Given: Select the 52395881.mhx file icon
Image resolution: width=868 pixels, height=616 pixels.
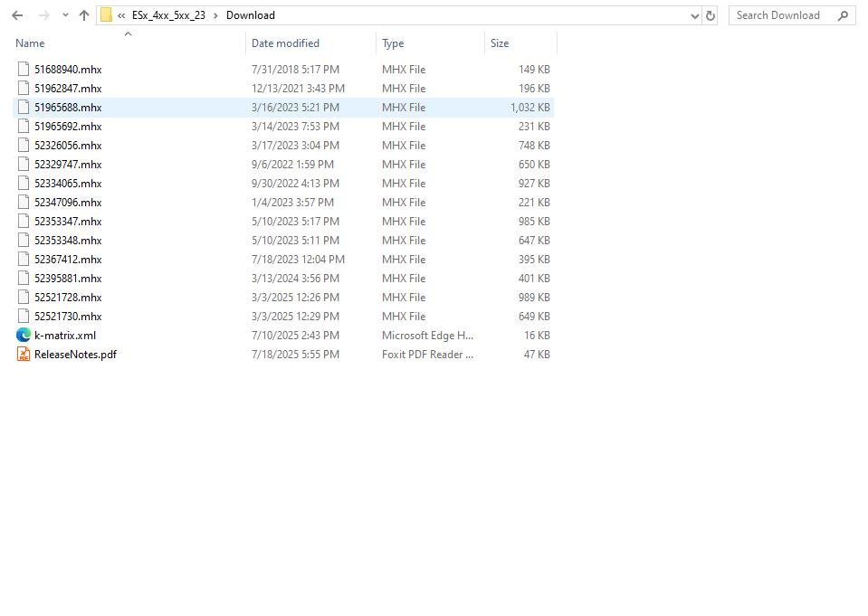Looking at the screenshot, I should pyautogui.click(x=24, y=278).
